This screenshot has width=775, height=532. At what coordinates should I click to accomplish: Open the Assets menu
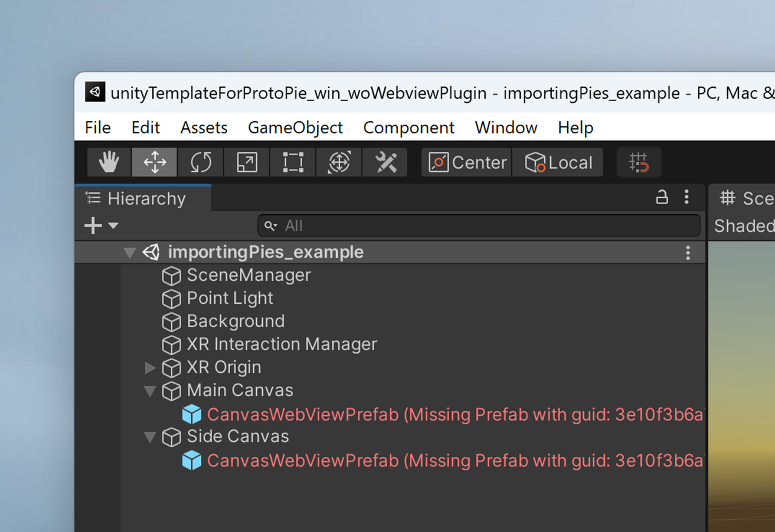pyautogui.click(x=204, y=128)
